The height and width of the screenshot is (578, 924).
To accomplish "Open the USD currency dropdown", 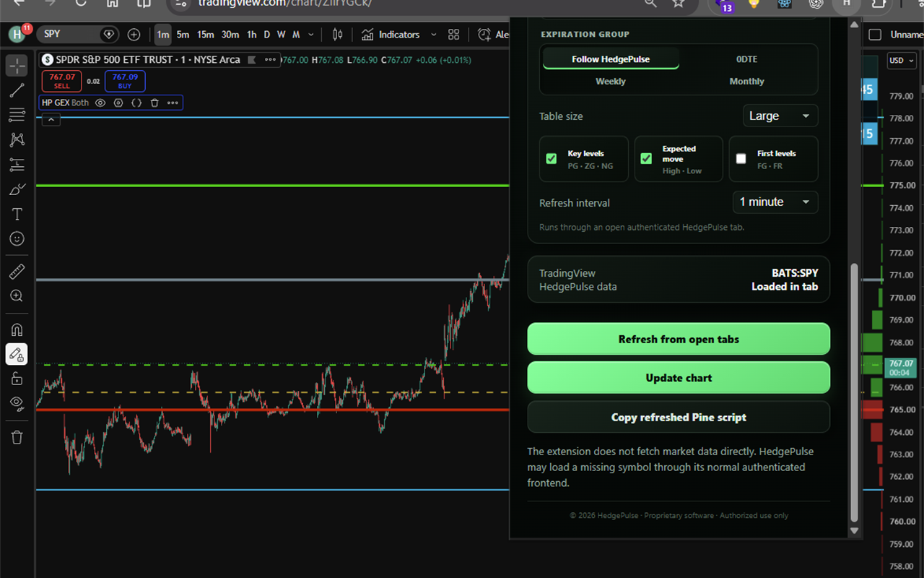I will pyautogui.click(x=901, y=61).
